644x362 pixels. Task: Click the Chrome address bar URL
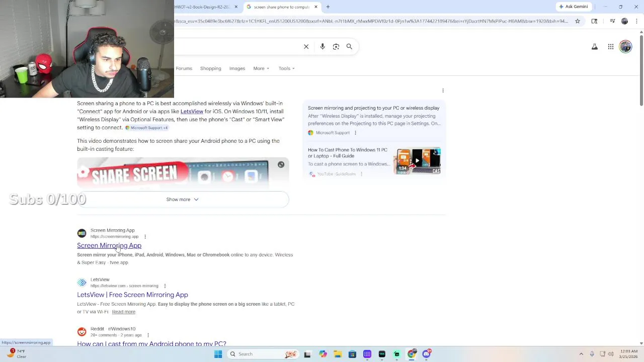pyautogui.click(x=371, y=21)
